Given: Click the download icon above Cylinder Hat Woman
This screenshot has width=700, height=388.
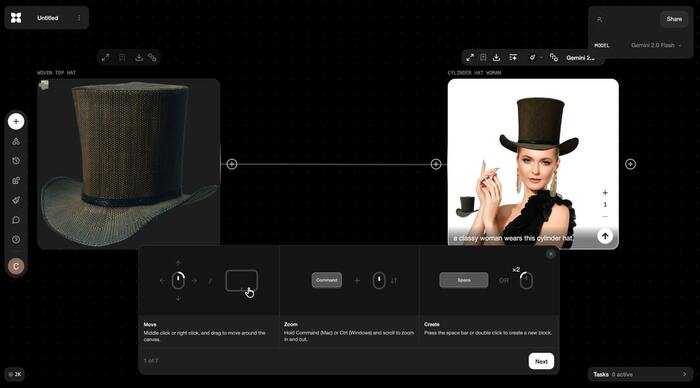Looking at the screenshot, I should click(x=496, y=58).
